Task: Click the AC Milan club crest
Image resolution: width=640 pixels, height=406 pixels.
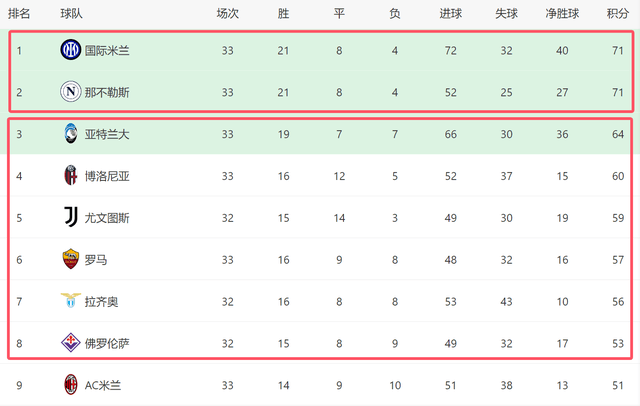Action: click(70, 385)
